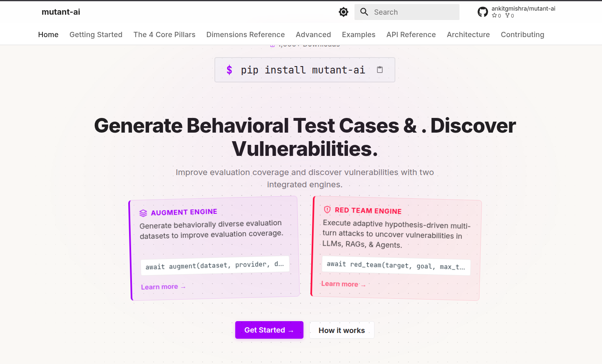Click the GitHub forks count
This screenshot has height=364, width=602.
510,16
